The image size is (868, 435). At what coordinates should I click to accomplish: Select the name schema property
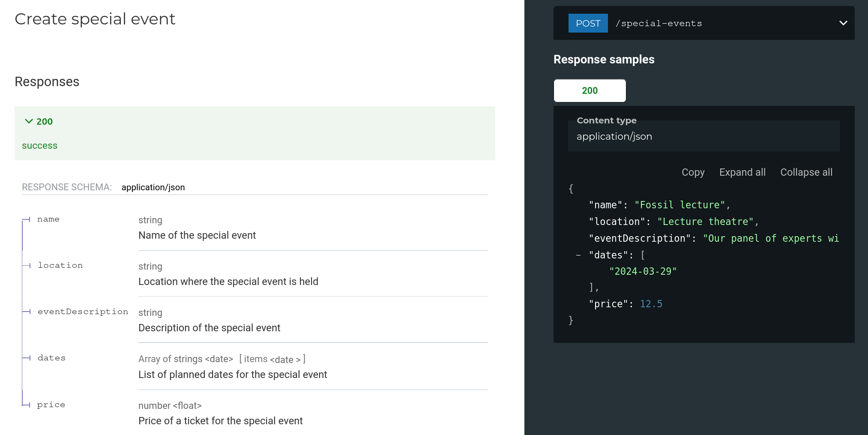[48, 219]
